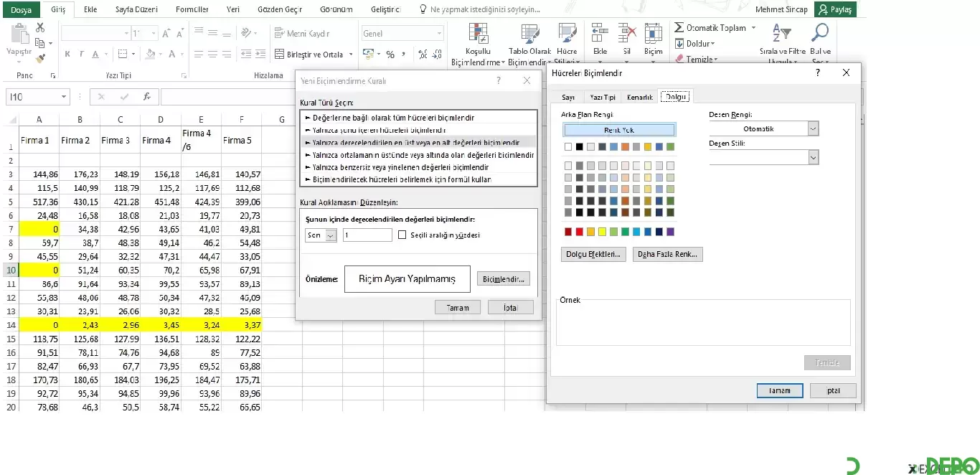Viewport: 980px width, 475px height.
Task: Click the rank value input showing 1
Action: pos(367,235)
